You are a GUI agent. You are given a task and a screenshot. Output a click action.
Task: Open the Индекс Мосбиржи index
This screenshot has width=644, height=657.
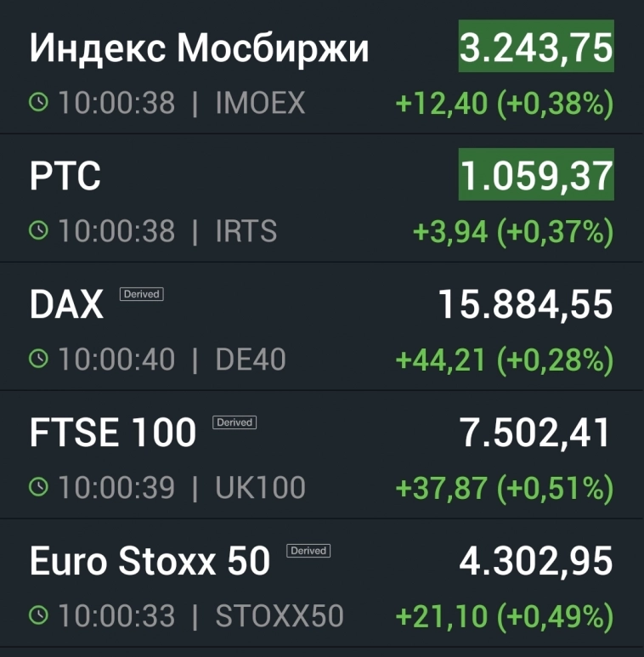(x=199, y=49)
